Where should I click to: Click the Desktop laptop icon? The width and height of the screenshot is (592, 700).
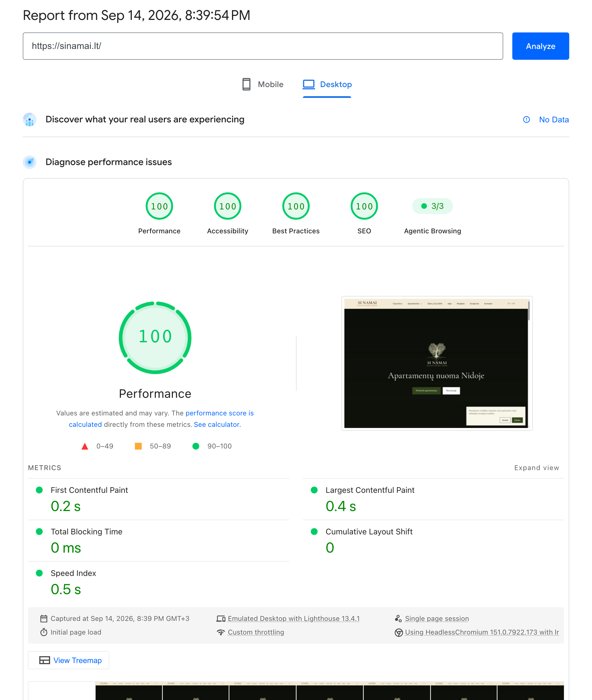pos(309,84)
